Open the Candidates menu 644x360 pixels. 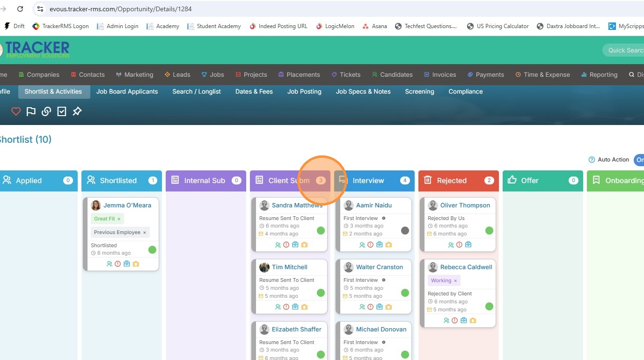[392, 74]
